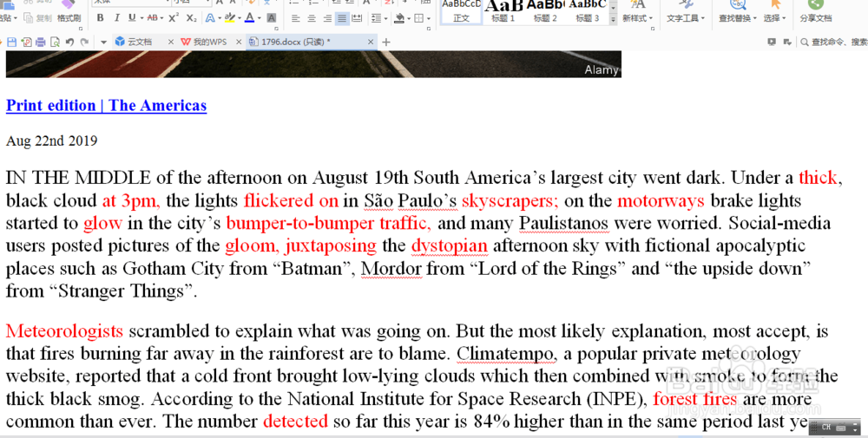Add a new document tab with plus
The image size is (868, 438).
386,42
